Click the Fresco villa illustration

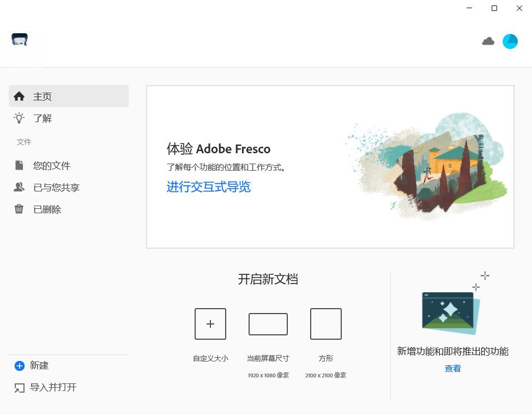[x=427, y=166]
